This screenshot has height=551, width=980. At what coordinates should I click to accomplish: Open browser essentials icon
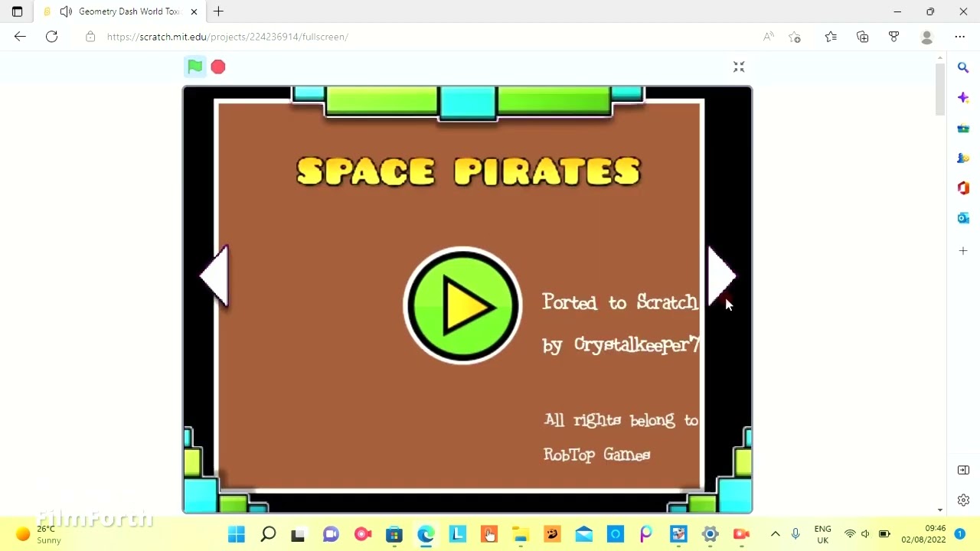tap(893, 37)
